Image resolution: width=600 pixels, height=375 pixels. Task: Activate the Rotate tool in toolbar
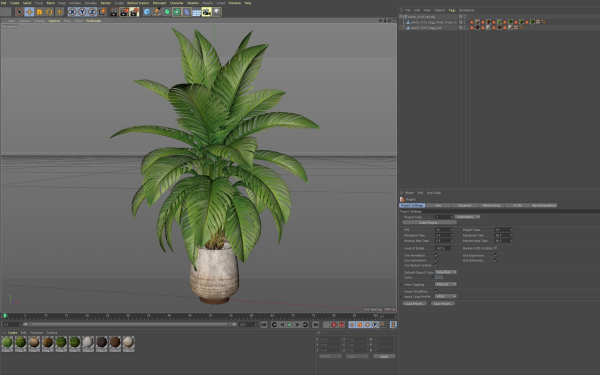tap(49, 12)
